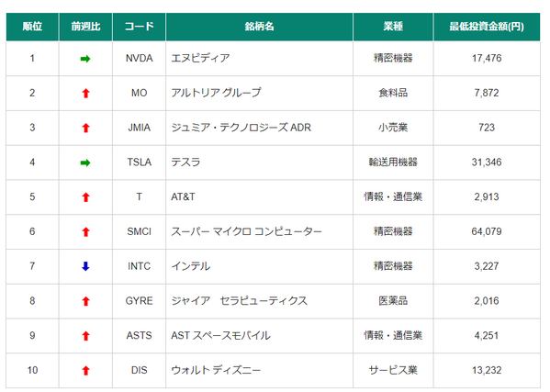Image resolution: width=550 pixels, height=392 pixels.
Task: Click the テスラ stock name
Action: point(185,162)
